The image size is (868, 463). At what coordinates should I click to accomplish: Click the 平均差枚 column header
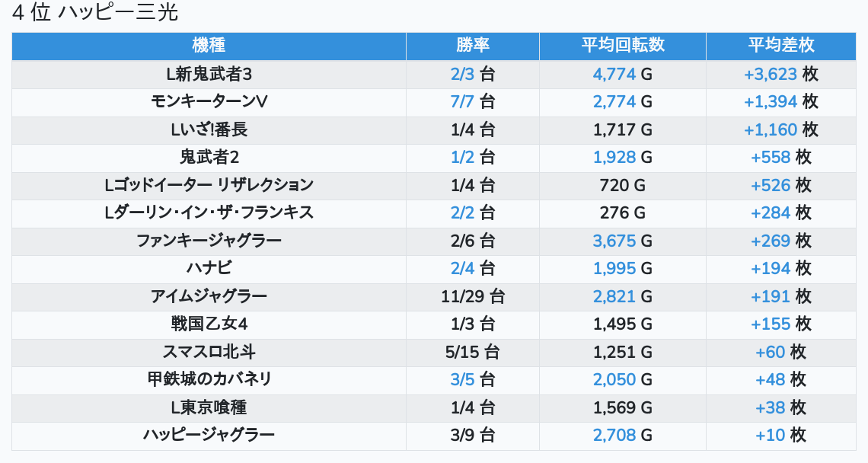[780, 46]
